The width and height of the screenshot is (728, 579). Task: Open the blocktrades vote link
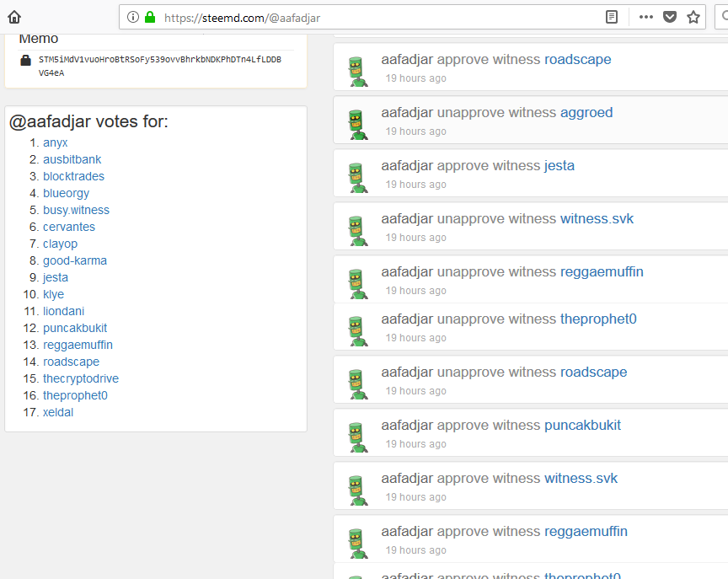pos(73,176)
